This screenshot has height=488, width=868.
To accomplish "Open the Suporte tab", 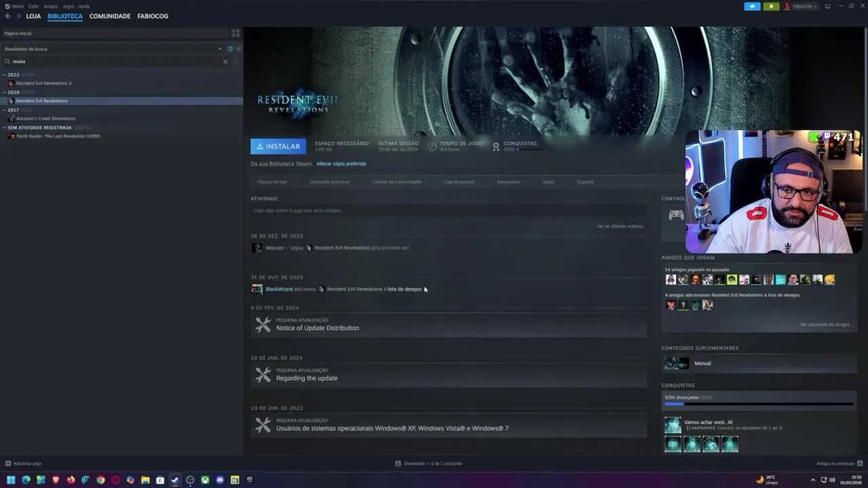I will 585,182.
